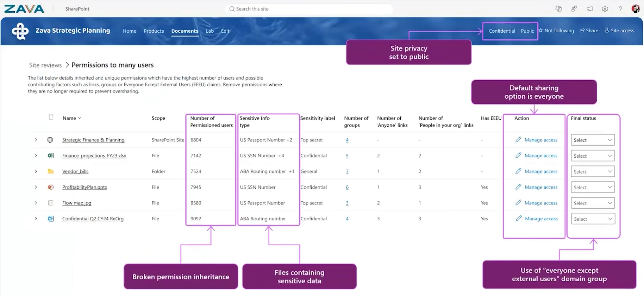The height and width of the screenshot is (297, 644).
Task: Open Final status dropdown for Vendor_bills row
Action: click(x=593, y=172)
